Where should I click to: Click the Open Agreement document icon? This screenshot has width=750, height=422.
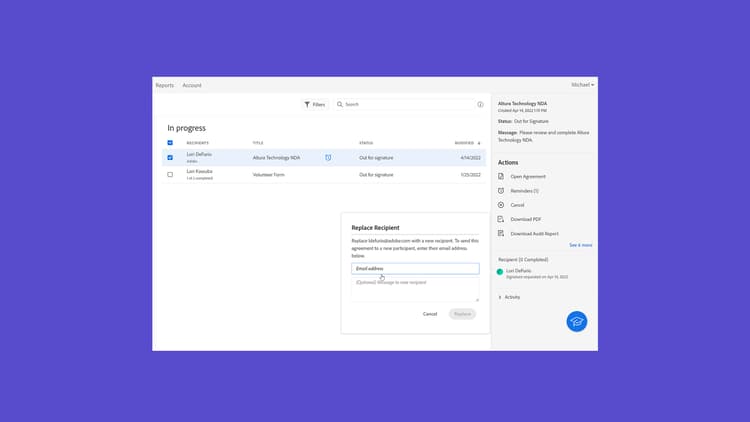click(501, 176)
